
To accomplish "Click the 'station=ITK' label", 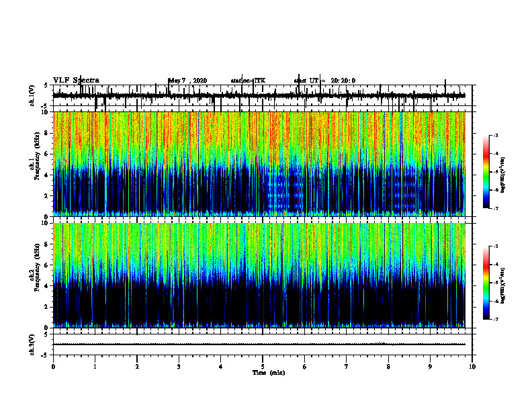I will pos(248,81).
